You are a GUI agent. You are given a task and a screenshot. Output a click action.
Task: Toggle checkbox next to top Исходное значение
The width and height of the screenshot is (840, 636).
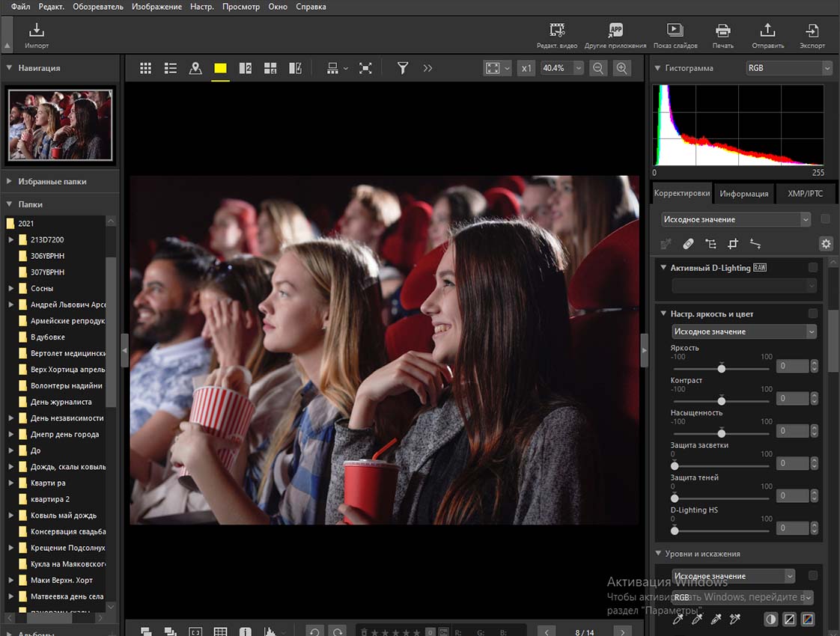point(825,218)
